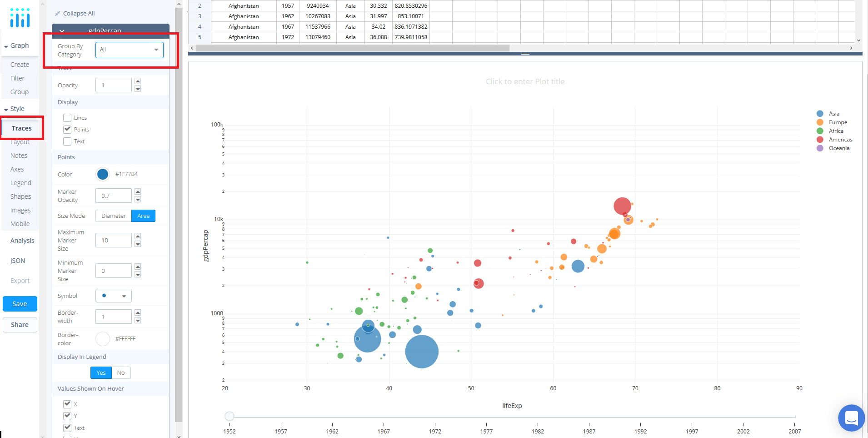
Task: Click the Oceania legend marker
Action: 820,148
